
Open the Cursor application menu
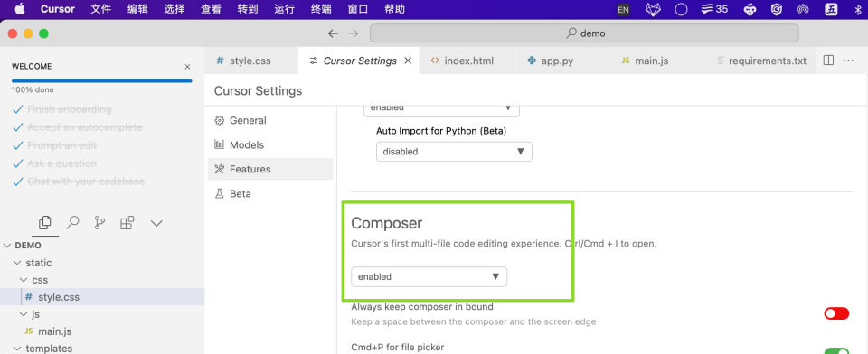coord(58,9)
